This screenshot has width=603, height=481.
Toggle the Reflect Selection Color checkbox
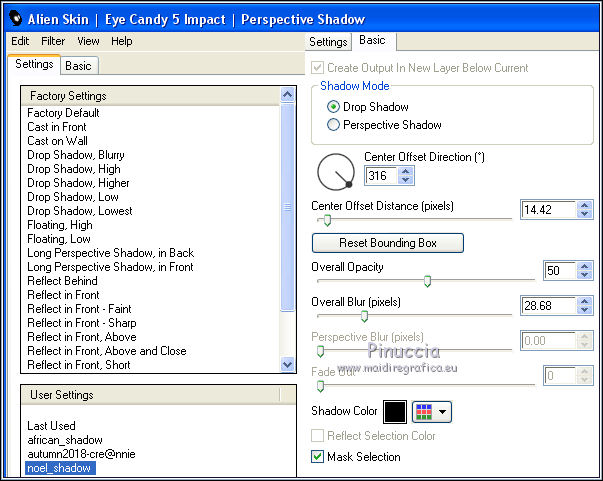(317, 436)
